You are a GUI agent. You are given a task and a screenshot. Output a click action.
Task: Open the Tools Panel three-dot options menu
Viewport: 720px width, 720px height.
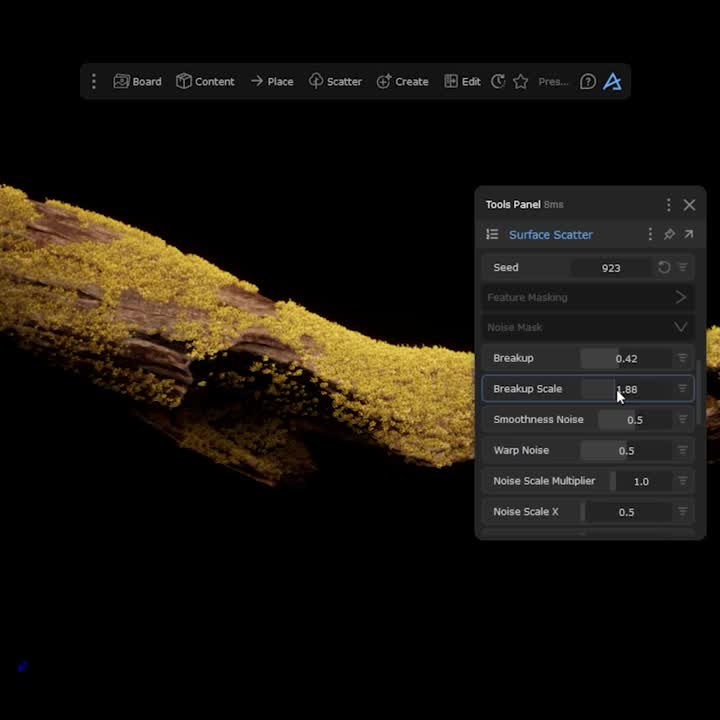click(668, 205)
